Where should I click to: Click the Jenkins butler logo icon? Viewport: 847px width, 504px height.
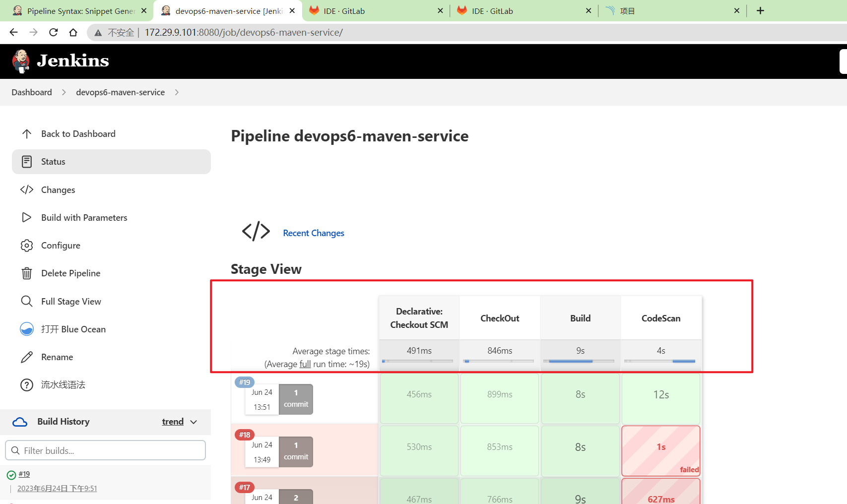point(21,61)
